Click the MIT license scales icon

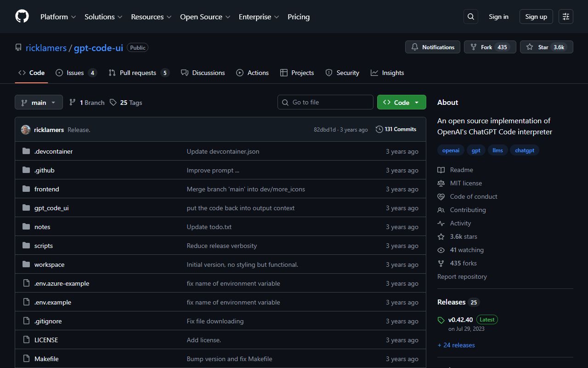441,183
